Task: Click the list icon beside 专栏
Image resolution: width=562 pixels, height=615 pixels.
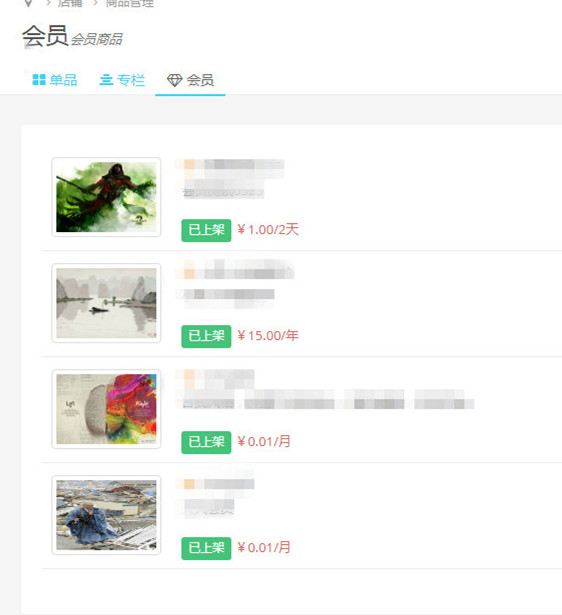Action: pyautogui.click(x=106, y=80)
